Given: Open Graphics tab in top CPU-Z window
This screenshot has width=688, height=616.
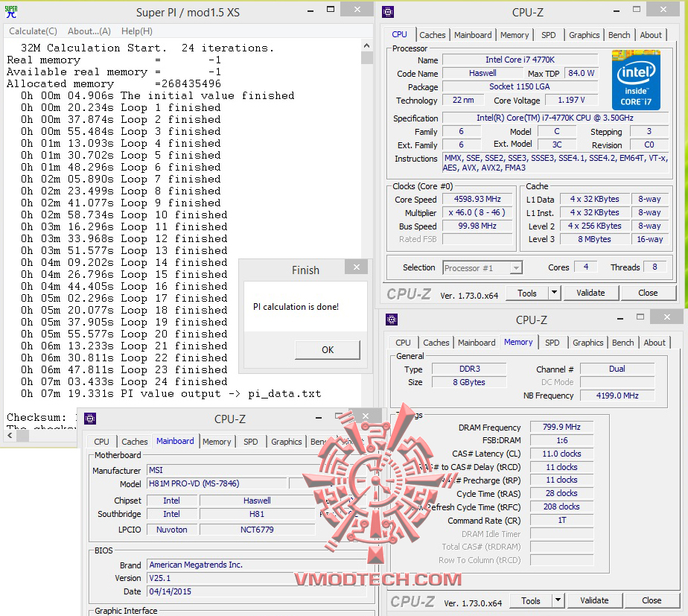Looking at the screenshot, I should coord(584,35).
